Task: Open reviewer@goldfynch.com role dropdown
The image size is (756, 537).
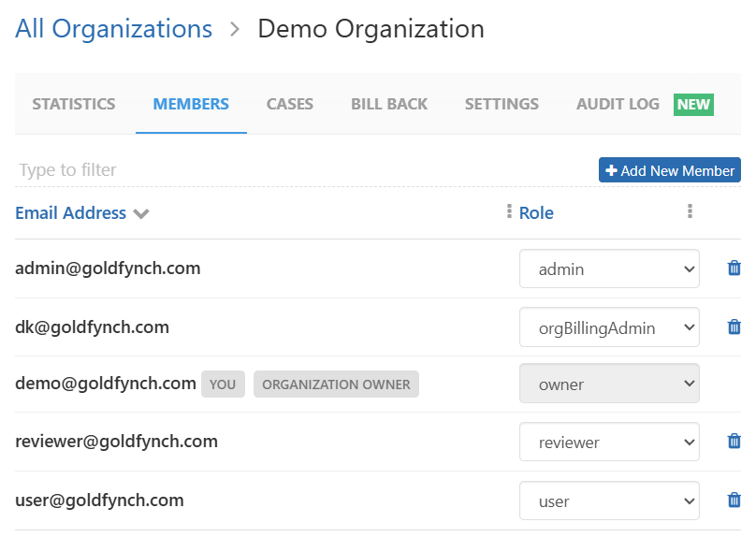Action: (x=609, y=442)
